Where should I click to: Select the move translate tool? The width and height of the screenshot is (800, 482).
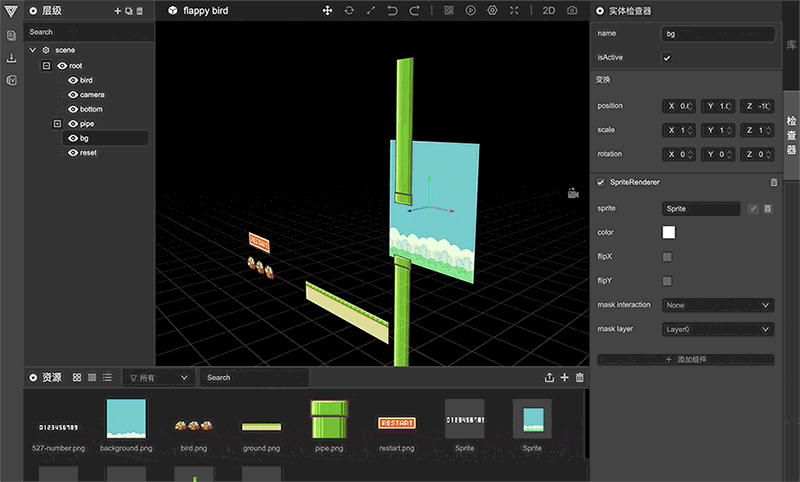coord(328,11)
